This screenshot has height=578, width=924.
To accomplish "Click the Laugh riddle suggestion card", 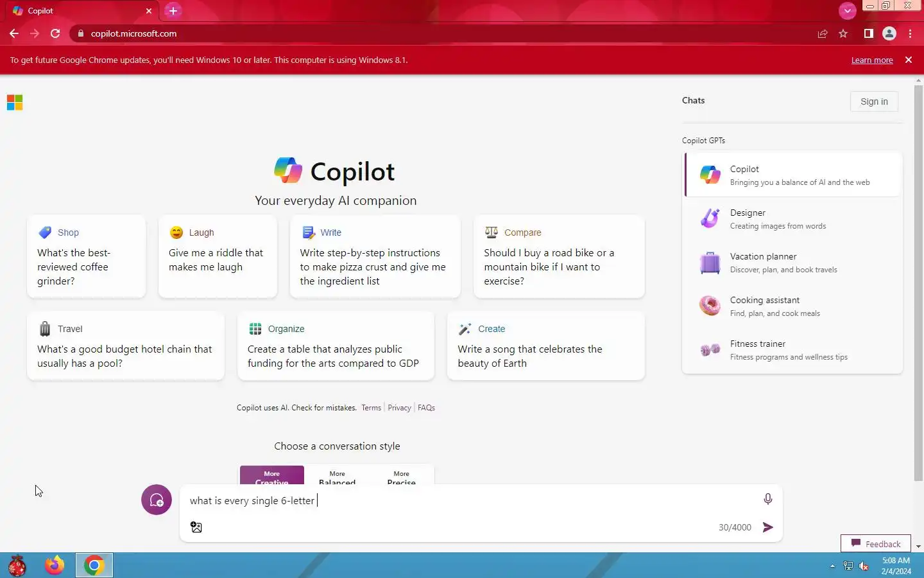I will (218, 256).
